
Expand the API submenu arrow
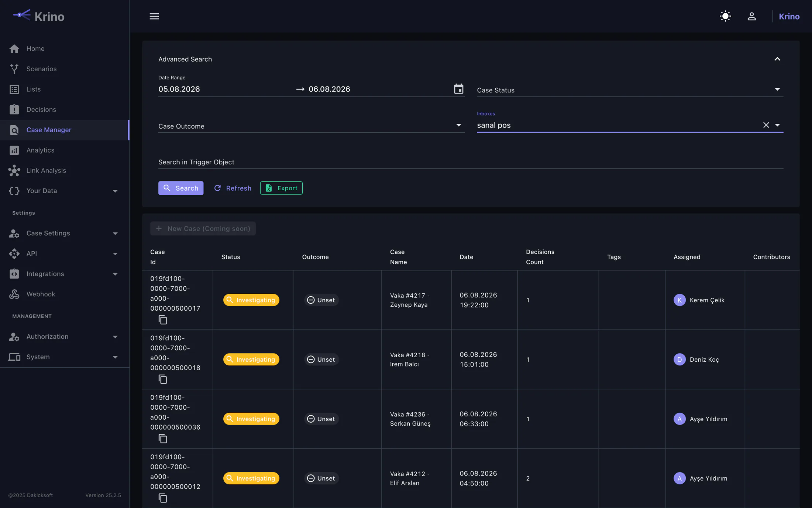pyautogui.click(x=115, y=254)
